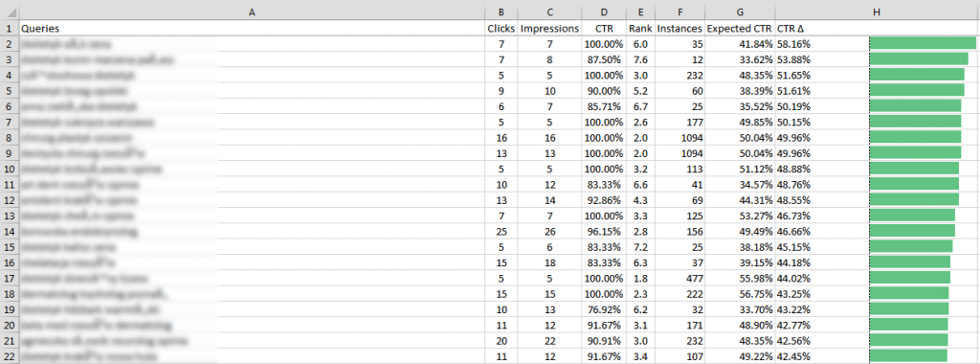The width and height of the screenshot is (980, 364).
Task: Click the Instances header cell
Action: (x=679, y=28)
